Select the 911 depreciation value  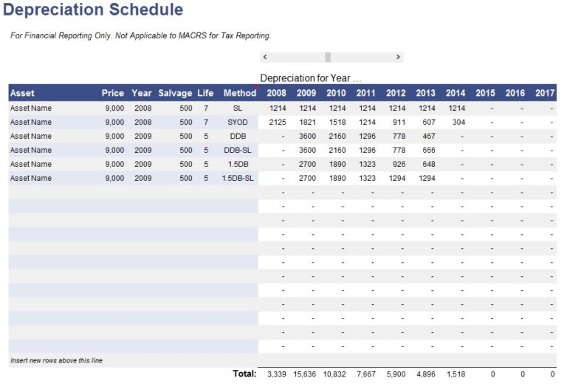pyautogui.click(x=399, y=123)
